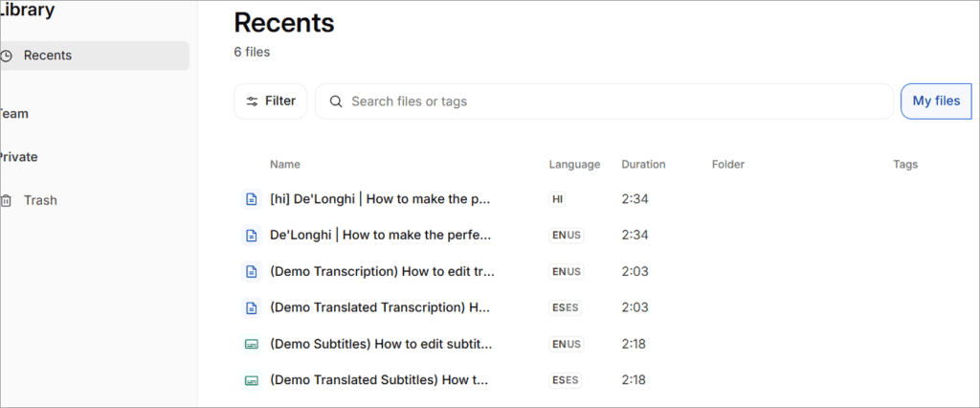Toggle the My files view button
The image size is (980, 408).
(936, 102)
